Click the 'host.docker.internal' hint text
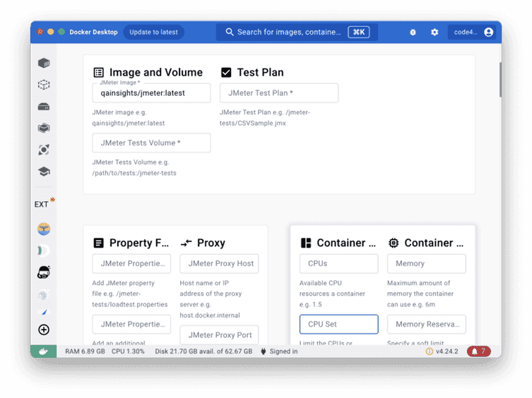Image resolution: width=532 pixels, height=398 pixels. (210, 315)
